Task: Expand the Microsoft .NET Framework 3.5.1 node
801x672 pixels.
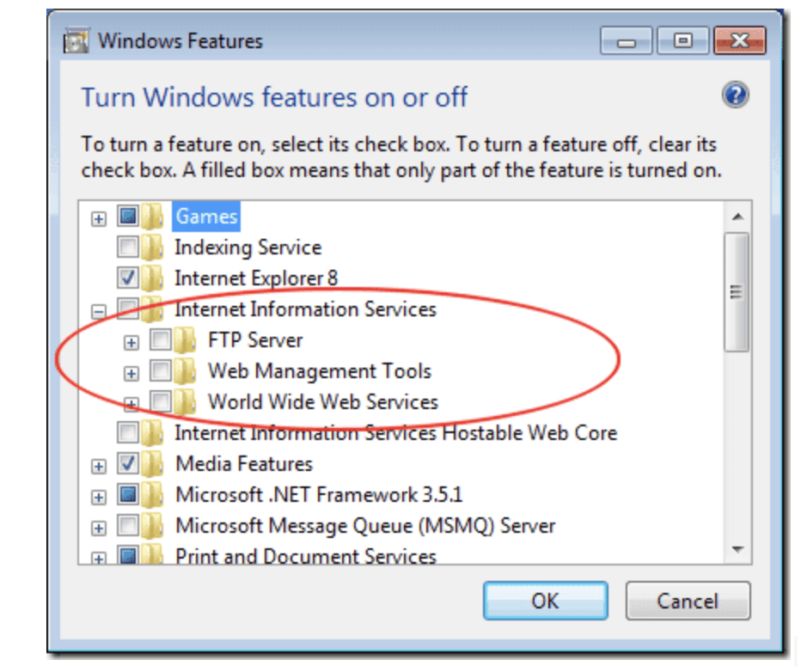Action: (99, 495)
